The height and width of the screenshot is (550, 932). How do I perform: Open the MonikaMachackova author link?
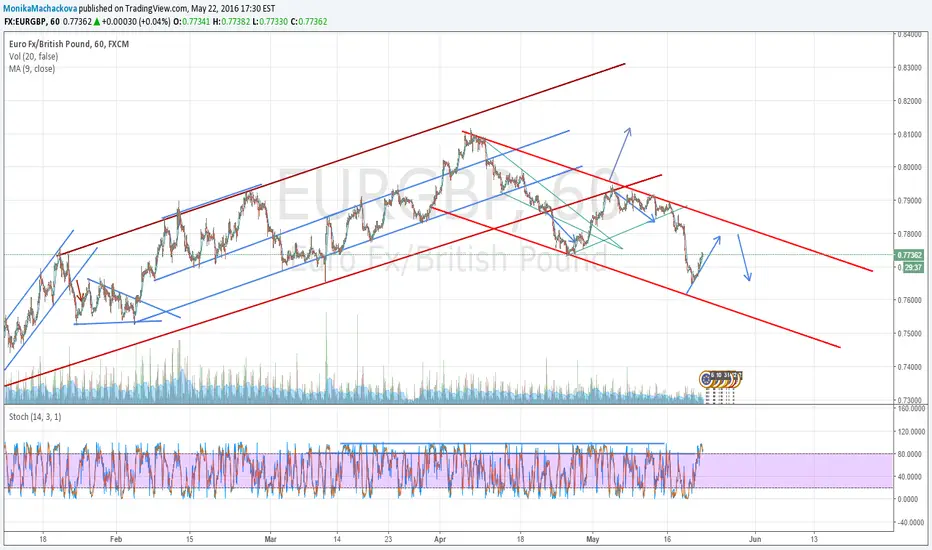tap(40, 8)
